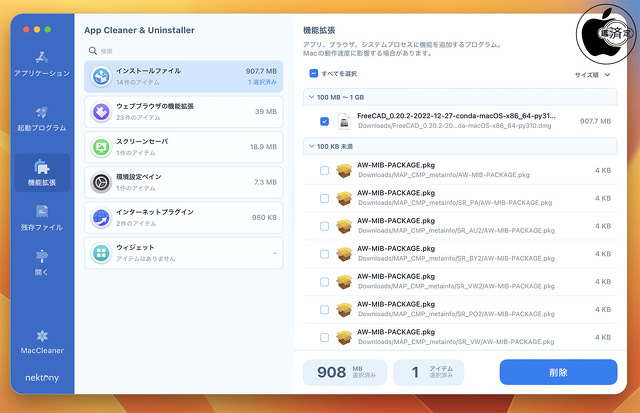Click the search magnifier icon
This screenshot has height=413, width=640.
[93, 51]
